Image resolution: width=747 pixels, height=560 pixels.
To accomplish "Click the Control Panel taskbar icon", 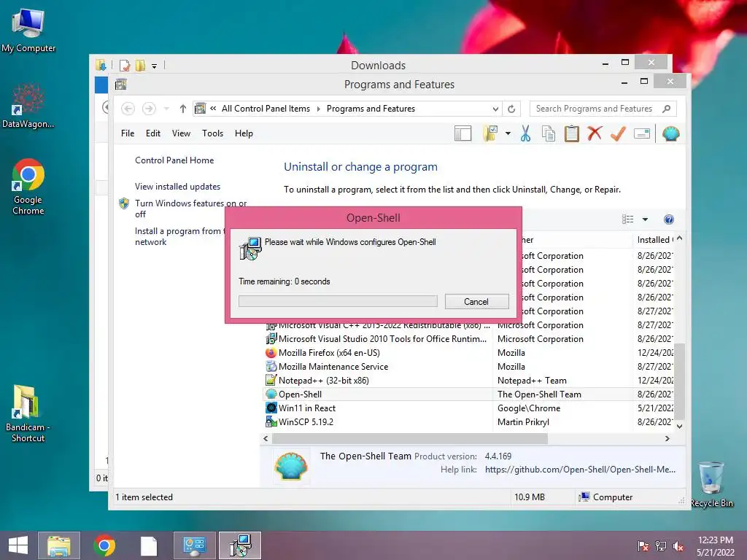I will coord(194,545).
